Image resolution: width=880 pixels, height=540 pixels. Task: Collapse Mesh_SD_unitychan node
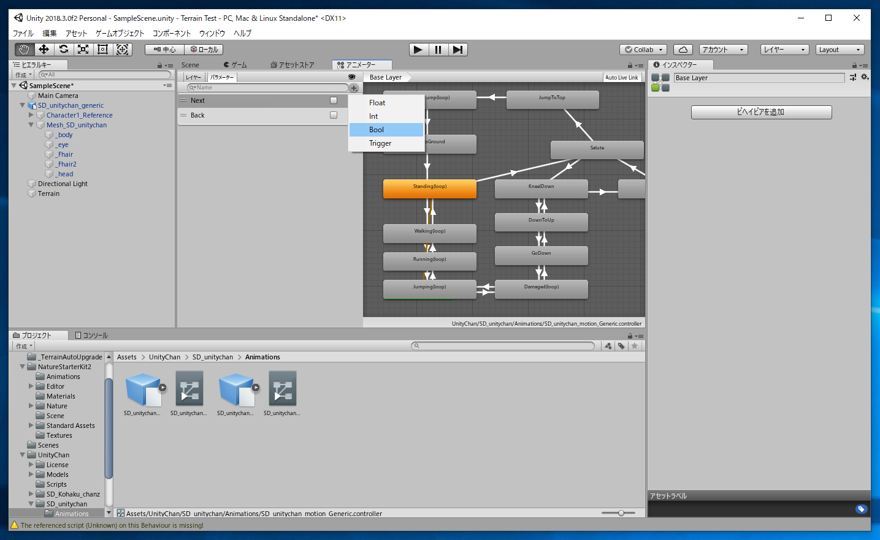31,125
